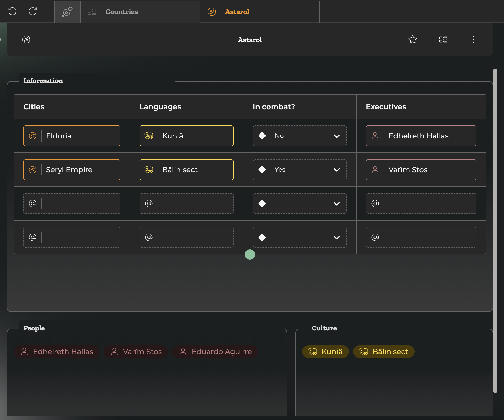Click the Eldoria city cell
The image size is (504, 420).
click(72, 136)
